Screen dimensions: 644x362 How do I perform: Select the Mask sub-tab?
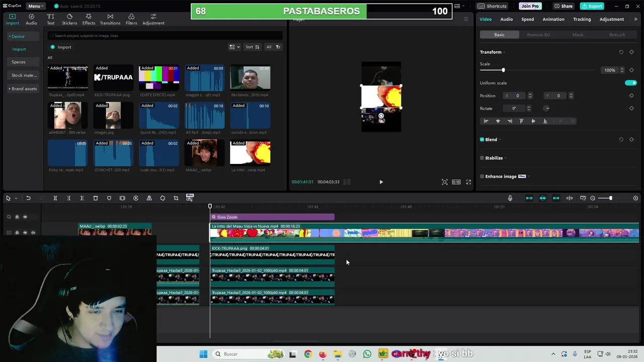pyautogui.click(x=578, y=35)
